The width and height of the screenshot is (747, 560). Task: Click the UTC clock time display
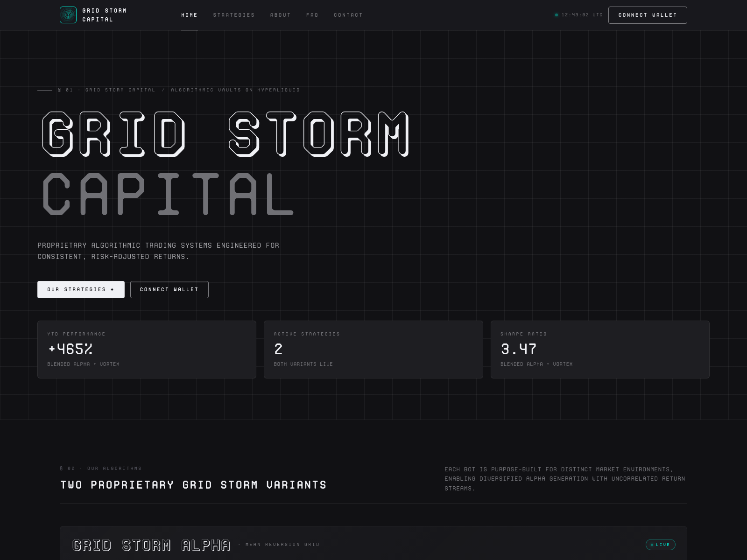tap(582, 15)
